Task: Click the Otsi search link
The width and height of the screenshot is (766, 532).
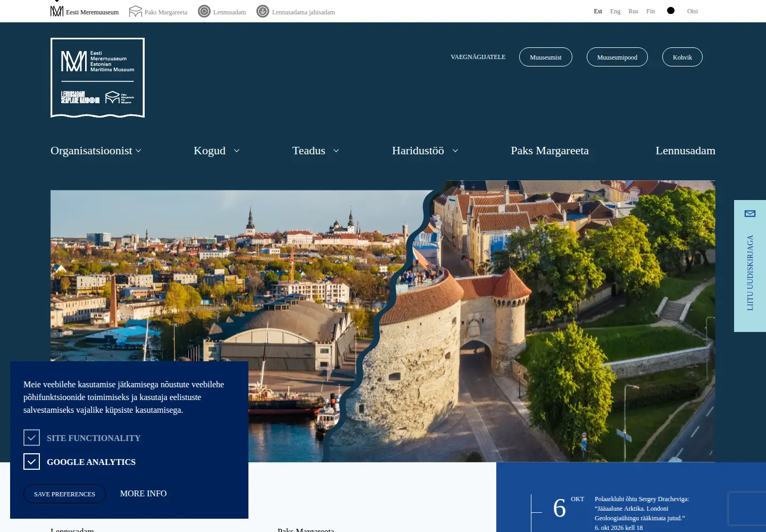Action: pyautogui.click(x=693, y=11)
